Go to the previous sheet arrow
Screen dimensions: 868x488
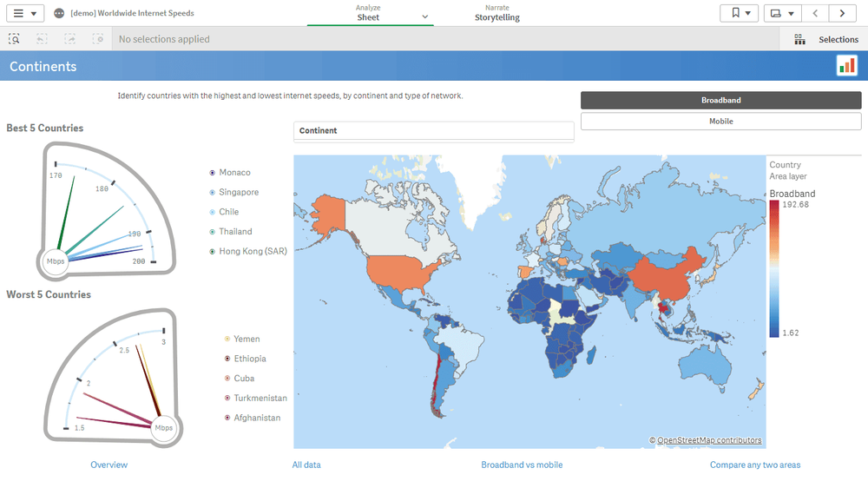pyautogui.click(x=814, y=13)
